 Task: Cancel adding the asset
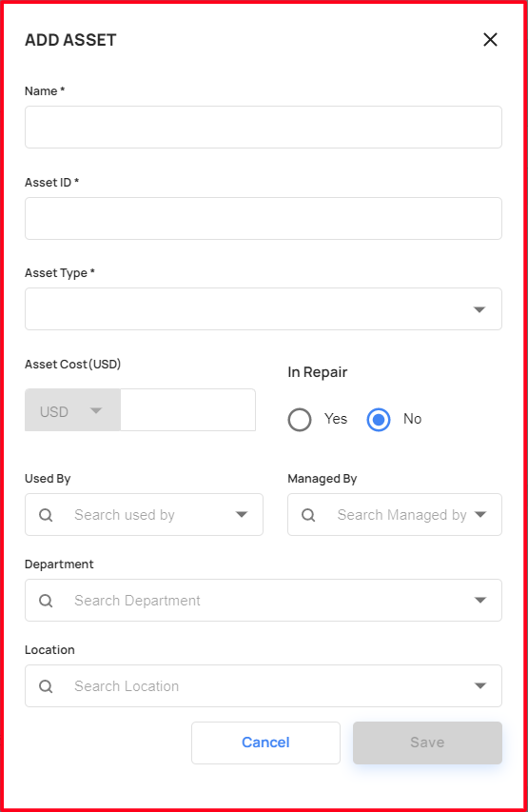pos(265,743)
